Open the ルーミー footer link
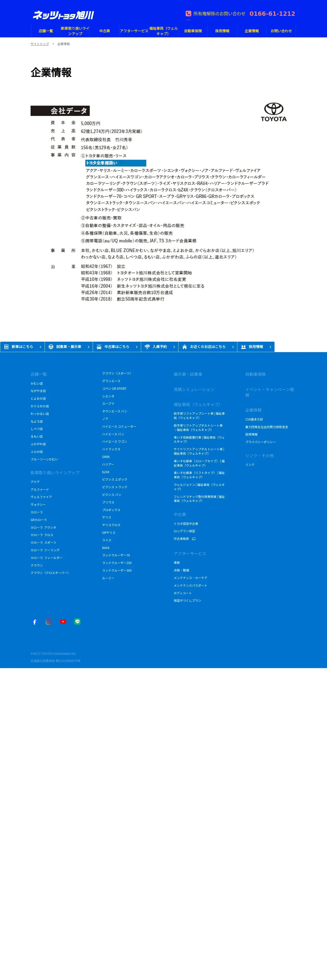Image resolution: width=327 pixels, height=980 pixels. coord(108,578)
